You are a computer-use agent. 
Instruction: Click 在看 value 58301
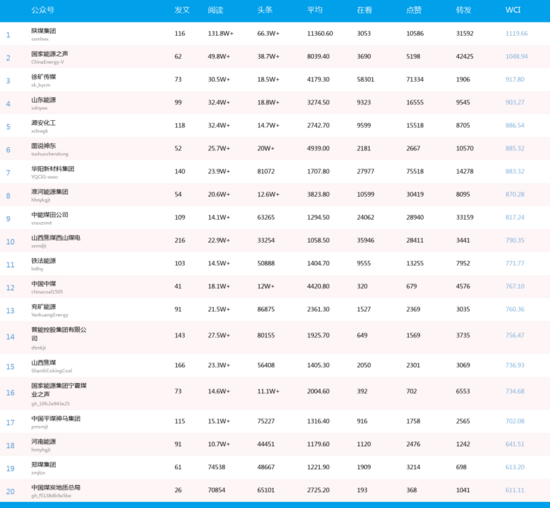tap(365, 79)
